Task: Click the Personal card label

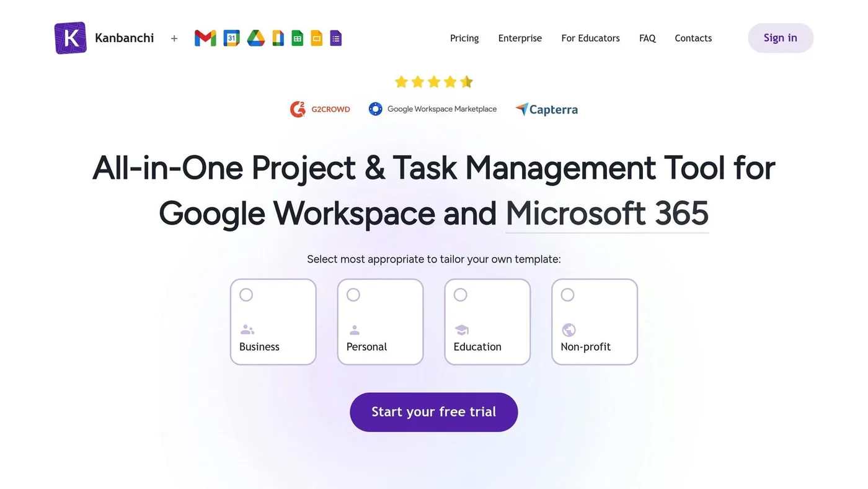Action: pyautogui.click(x=366, y=347)
